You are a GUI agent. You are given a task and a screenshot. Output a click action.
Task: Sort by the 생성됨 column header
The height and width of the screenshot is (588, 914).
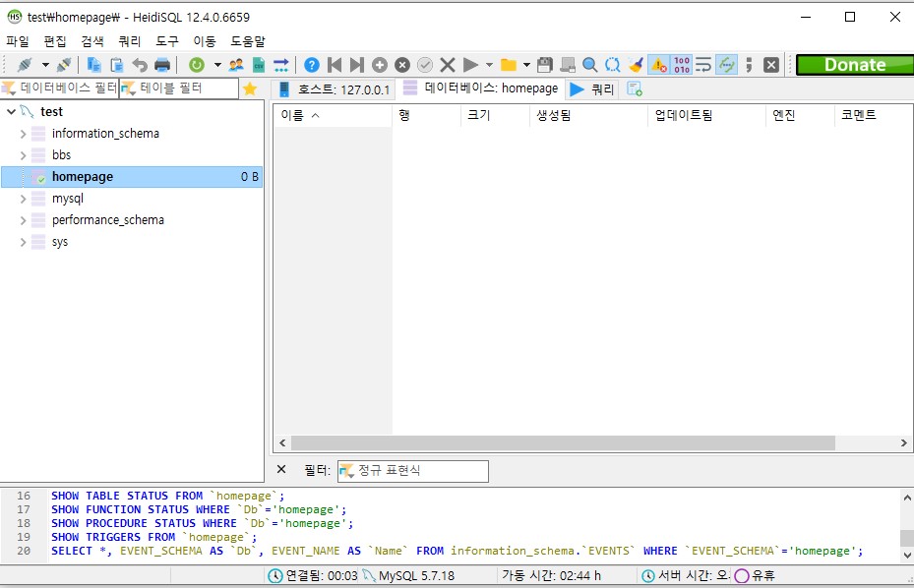click(589, 115)
